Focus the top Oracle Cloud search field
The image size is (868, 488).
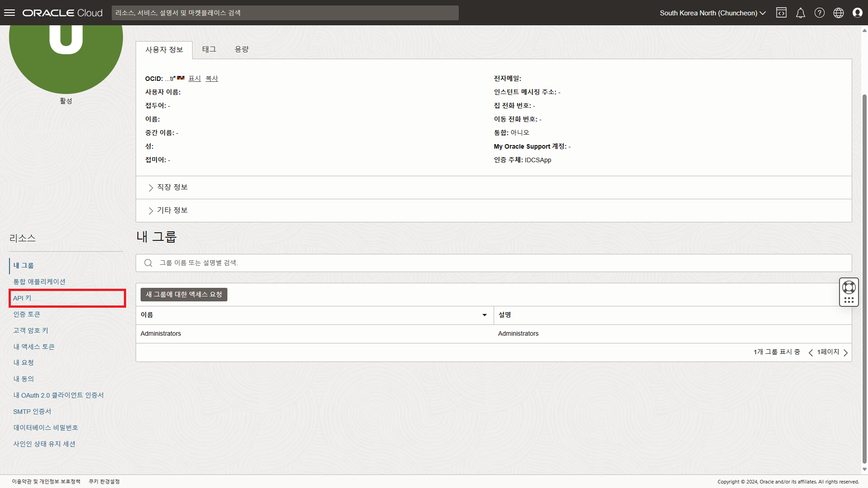[285, 13]
